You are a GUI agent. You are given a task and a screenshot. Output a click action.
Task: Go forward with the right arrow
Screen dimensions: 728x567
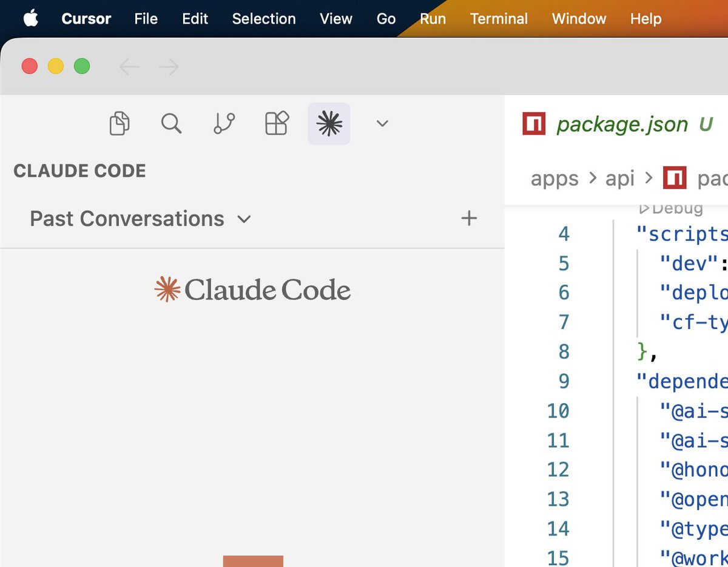168,67
